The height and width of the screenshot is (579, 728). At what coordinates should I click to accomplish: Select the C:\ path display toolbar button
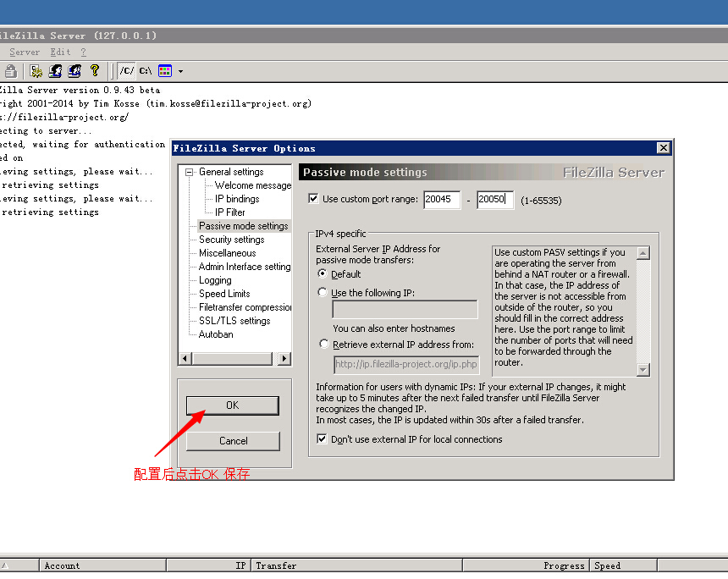146,71
